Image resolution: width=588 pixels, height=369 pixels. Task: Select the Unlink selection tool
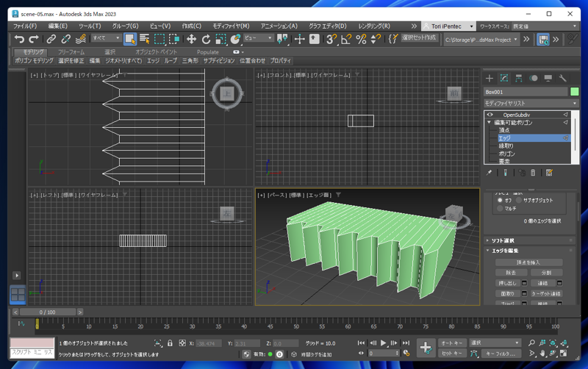65,39
